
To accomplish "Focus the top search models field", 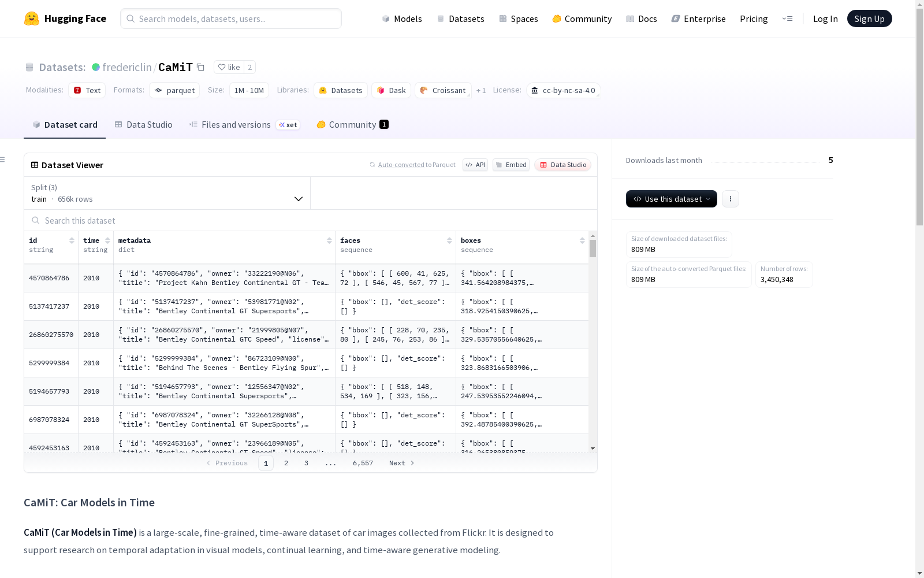I will tap(231, 18).
